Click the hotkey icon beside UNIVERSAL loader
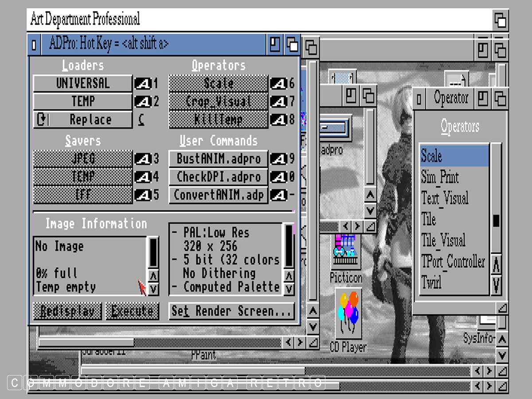 143,83
